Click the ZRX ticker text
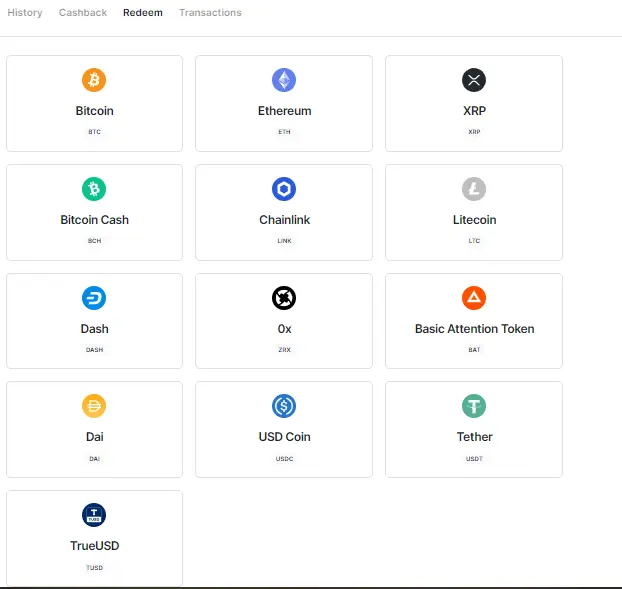This screenshot has height=589, width=622. tap(284, 350)
